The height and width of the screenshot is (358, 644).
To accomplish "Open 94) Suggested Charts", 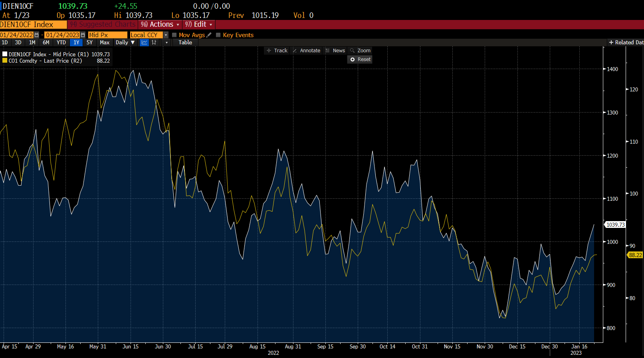I will (x=103, y=24).
